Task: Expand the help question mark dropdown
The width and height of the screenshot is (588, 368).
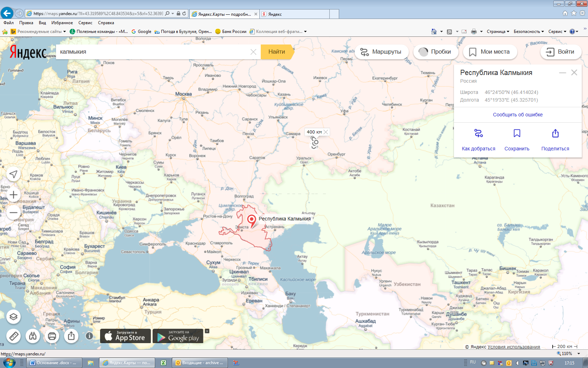Action: pyautogui.click(x=577, y=32)
